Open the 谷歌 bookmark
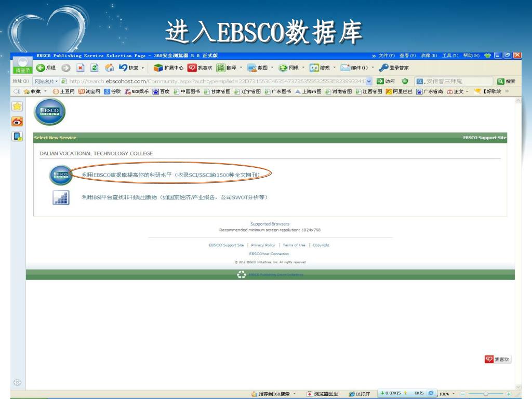532x399 pixels. 112,91
